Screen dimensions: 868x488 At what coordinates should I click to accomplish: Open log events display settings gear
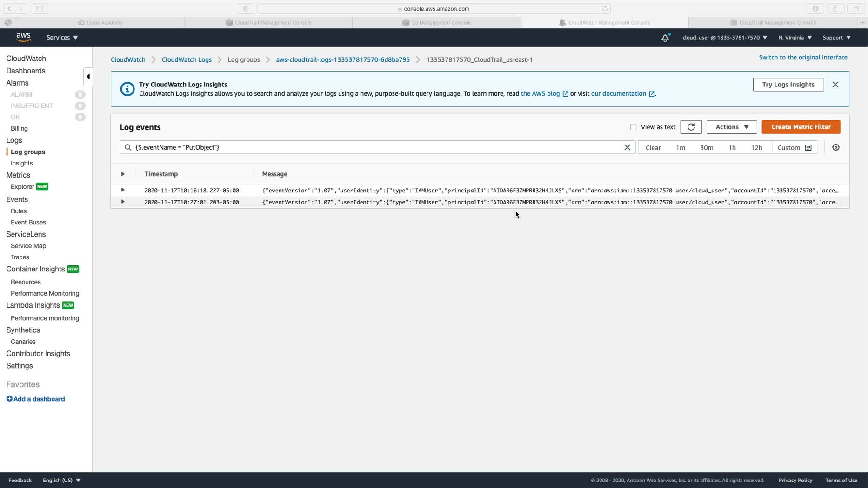coord(836,147)
